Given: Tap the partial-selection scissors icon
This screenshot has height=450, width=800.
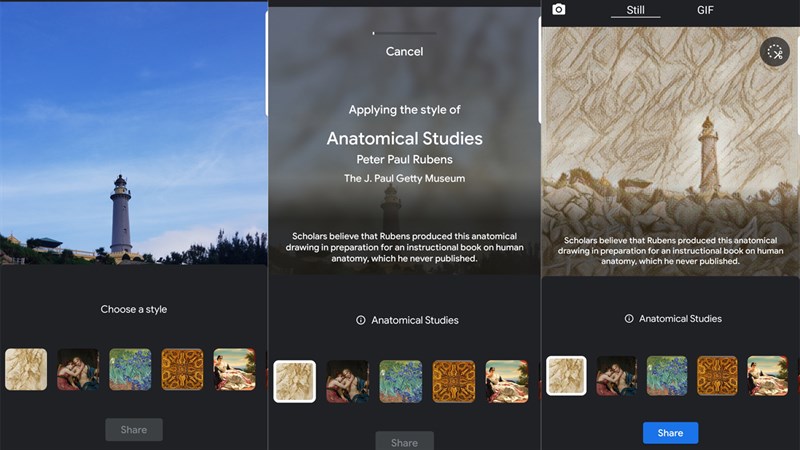Looking at the screenshot, I should point(774,52).
